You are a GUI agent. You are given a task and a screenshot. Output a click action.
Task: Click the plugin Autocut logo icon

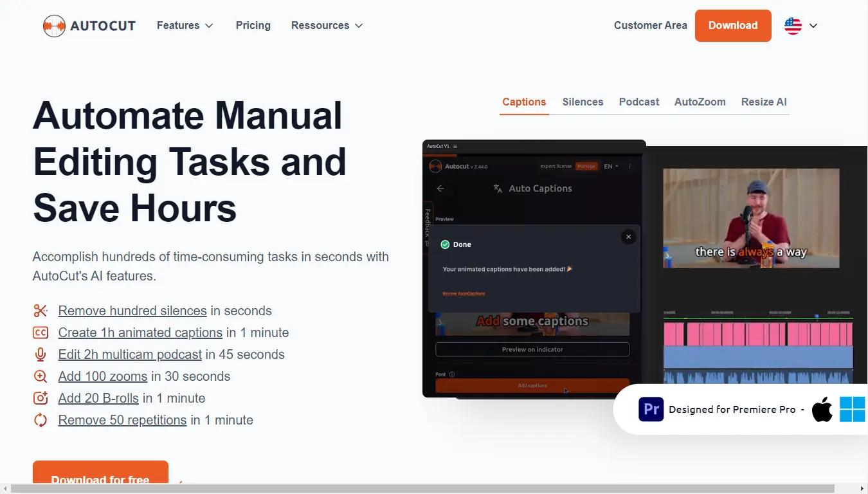click(x=435, y=166)
